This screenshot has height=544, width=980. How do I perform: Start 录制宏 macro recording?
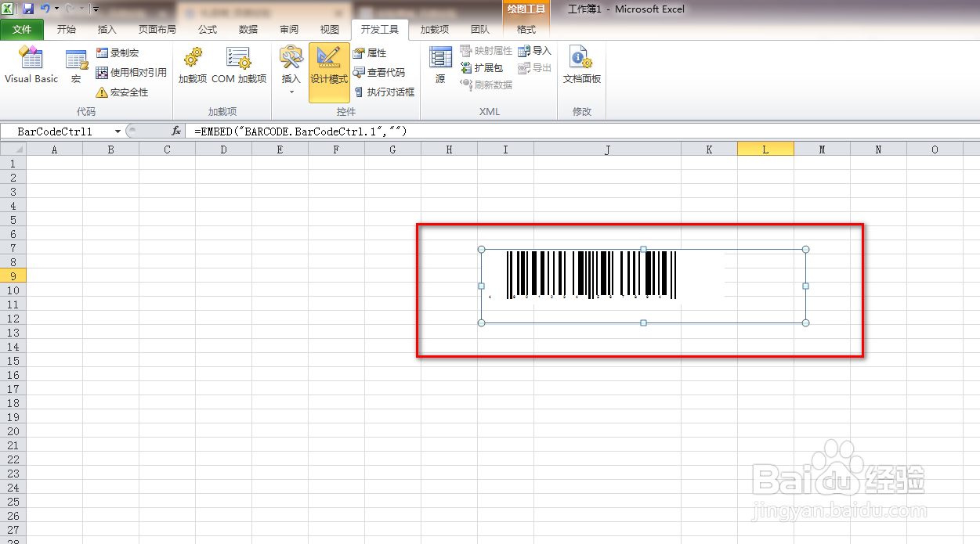point(118,53)
